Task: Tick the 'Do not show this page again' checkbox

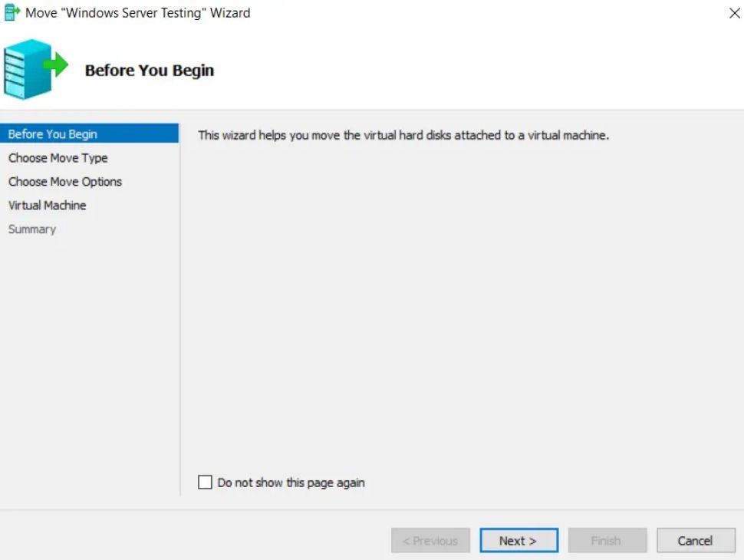Action: coord(205,483)
